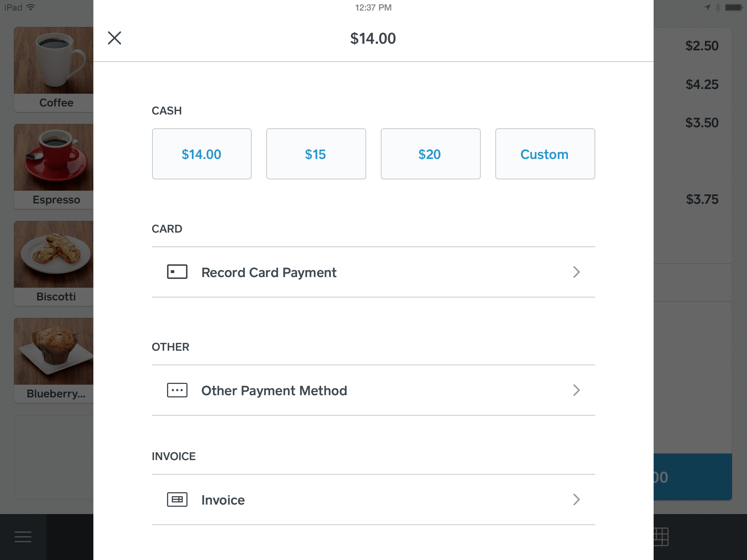The image size is (747, 560).
Task: Click the three-dots icon for Other Payment Method
Action: click(x=177, y=390)
